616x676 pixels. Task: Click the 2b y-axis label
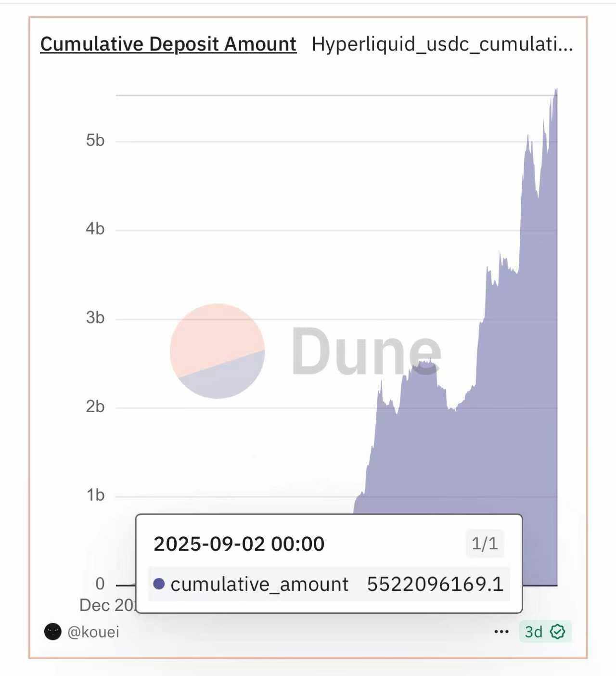[x=95, y=407]
